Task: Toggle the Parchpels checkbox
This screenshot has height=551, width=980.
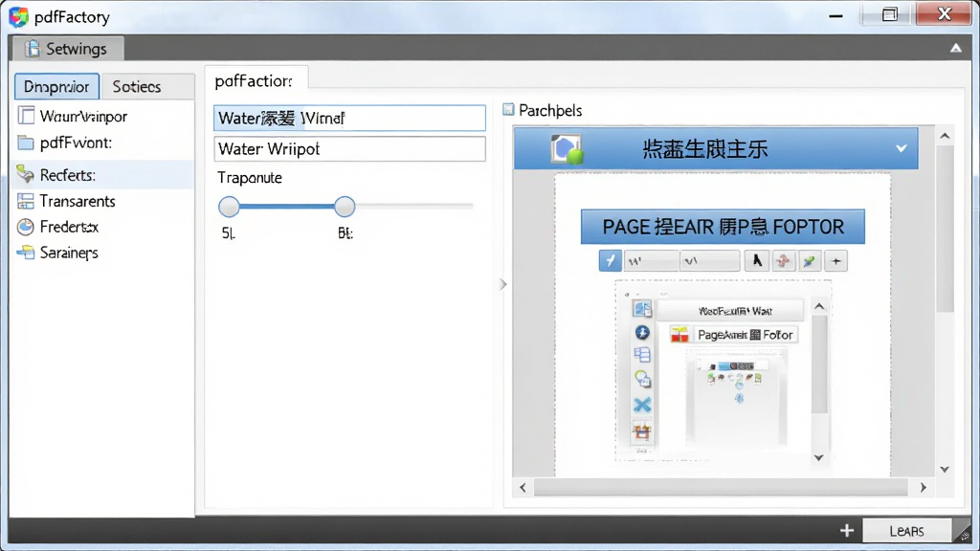Action: (x=509, y=110)
